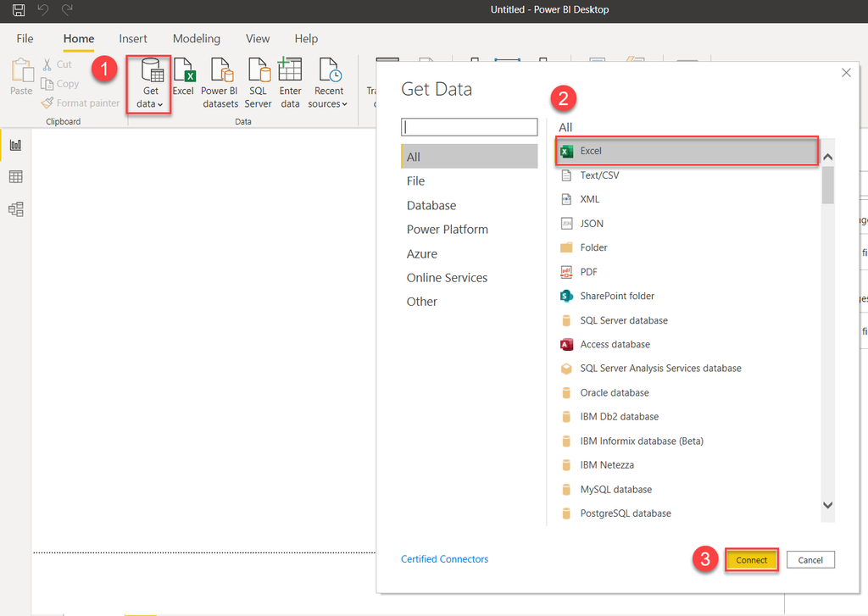Image resolution: width=868 pixels, height=616 pixels.
Task: Click the Power BI datasets icon
Action: click(220, 80)
